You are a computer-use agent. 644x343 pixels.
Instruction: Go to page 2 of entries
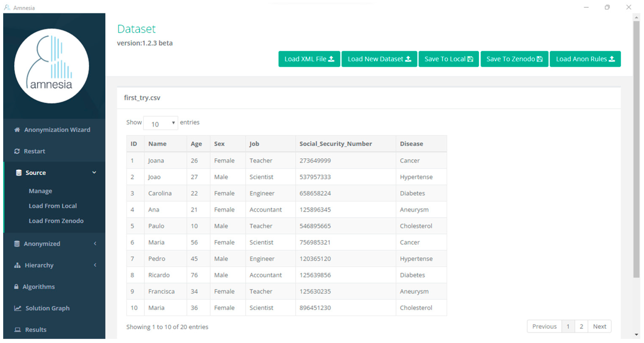tap(581, 326)
